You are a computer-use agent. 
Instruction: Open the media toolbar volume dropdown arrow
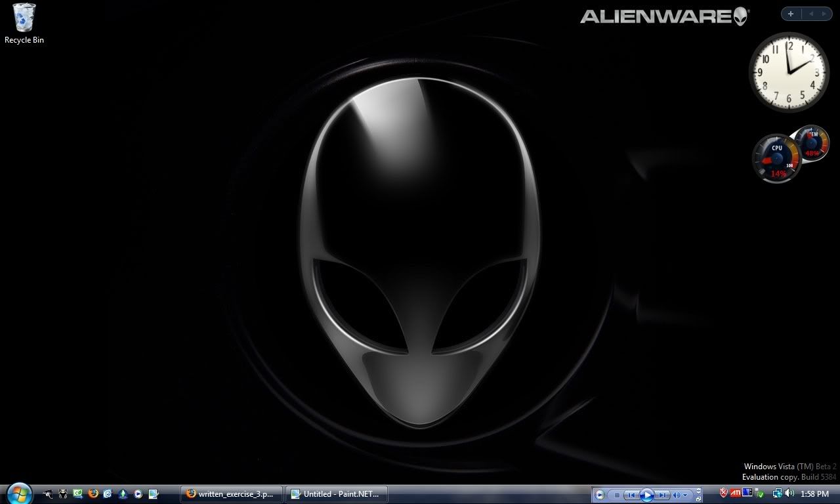(x=685, y=495)
